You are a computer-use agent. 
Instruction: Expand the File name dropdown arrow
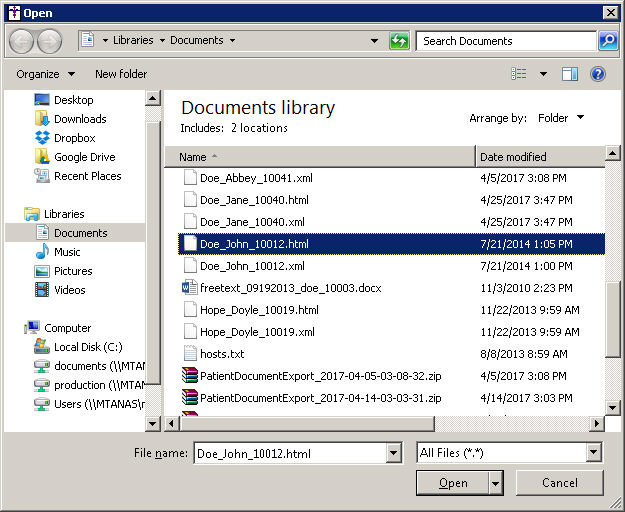393,453
